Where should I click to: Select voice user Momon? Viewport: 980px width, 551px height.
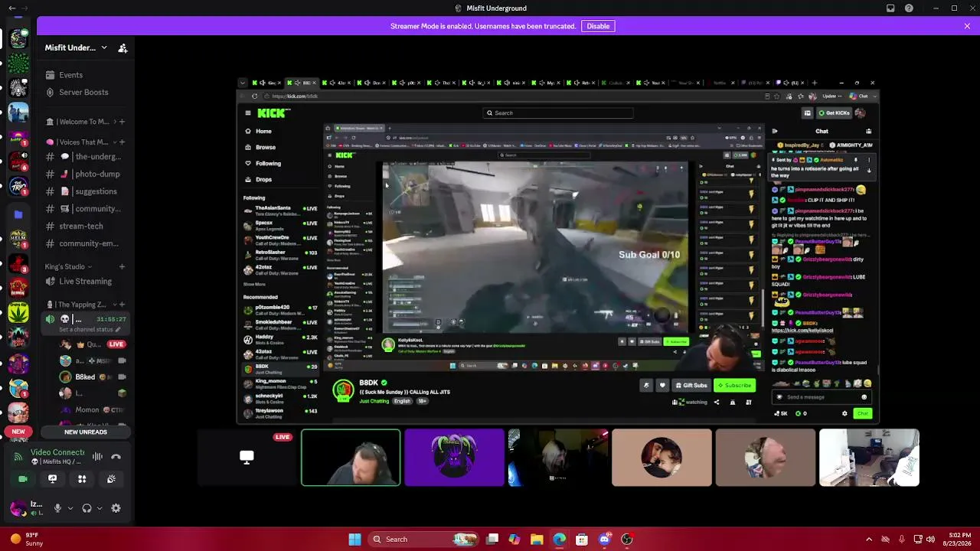click(94, 410)
